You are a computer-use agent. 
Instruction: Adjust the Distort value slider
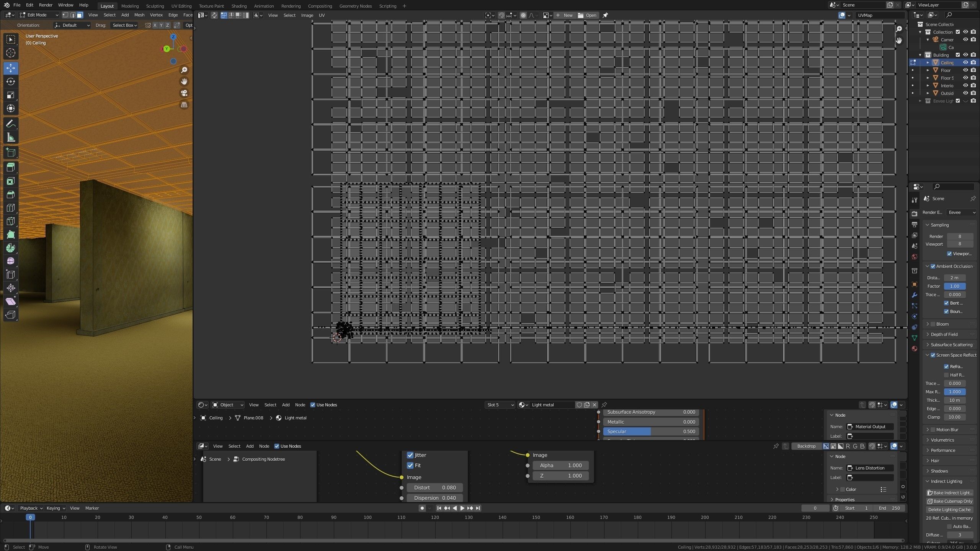pos(434,487)
